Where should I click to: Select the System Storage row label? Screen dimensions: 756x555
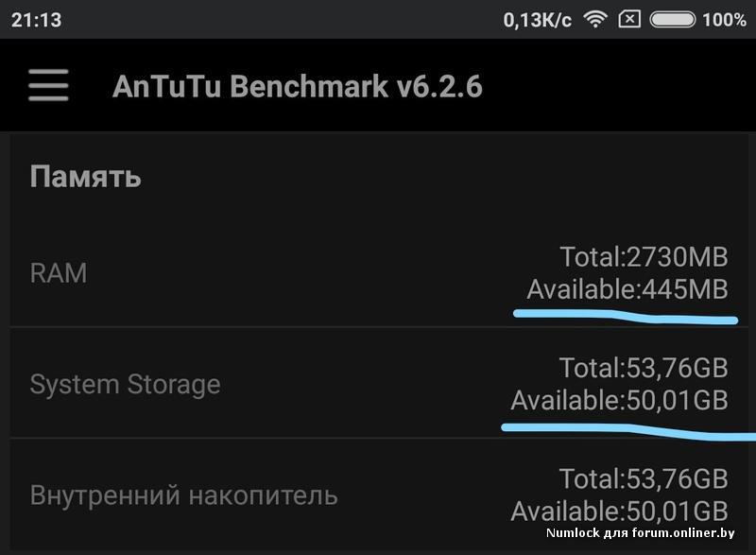[x=125, y=384]
